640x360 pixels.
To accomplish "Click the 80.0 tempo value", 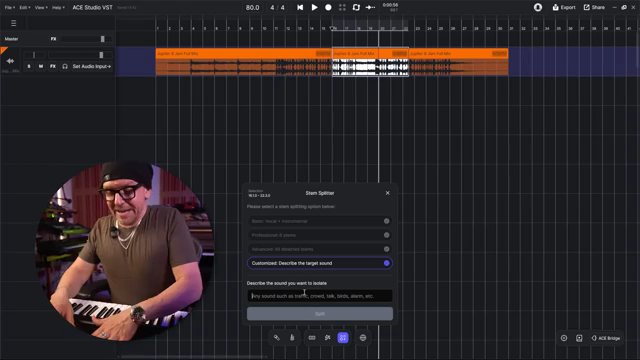I will (x=252, y=7).
